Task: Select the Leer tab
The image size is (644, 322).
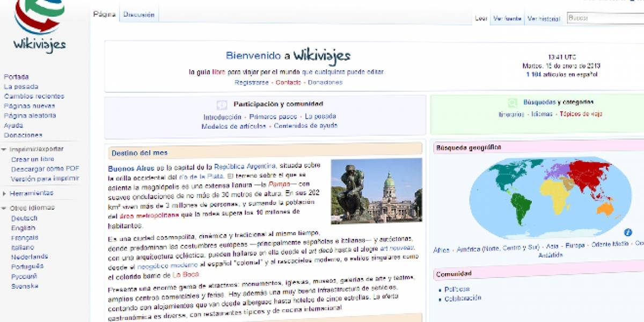Action: click(481, 18)
